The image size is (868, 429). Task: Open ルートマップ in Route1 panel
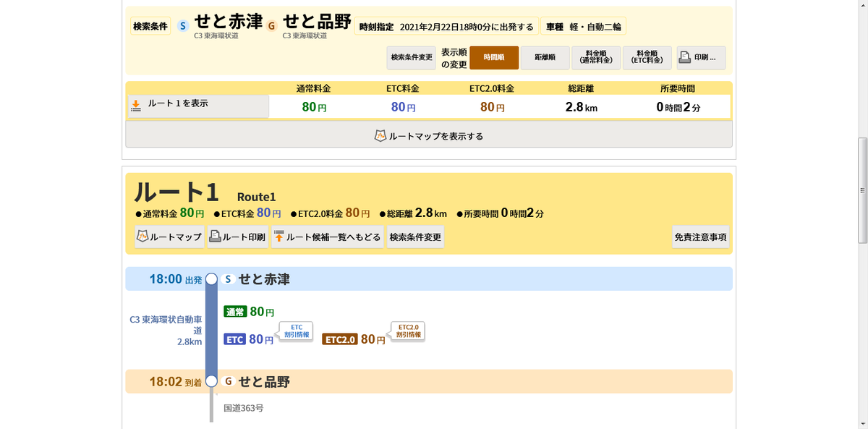(169, 237)
